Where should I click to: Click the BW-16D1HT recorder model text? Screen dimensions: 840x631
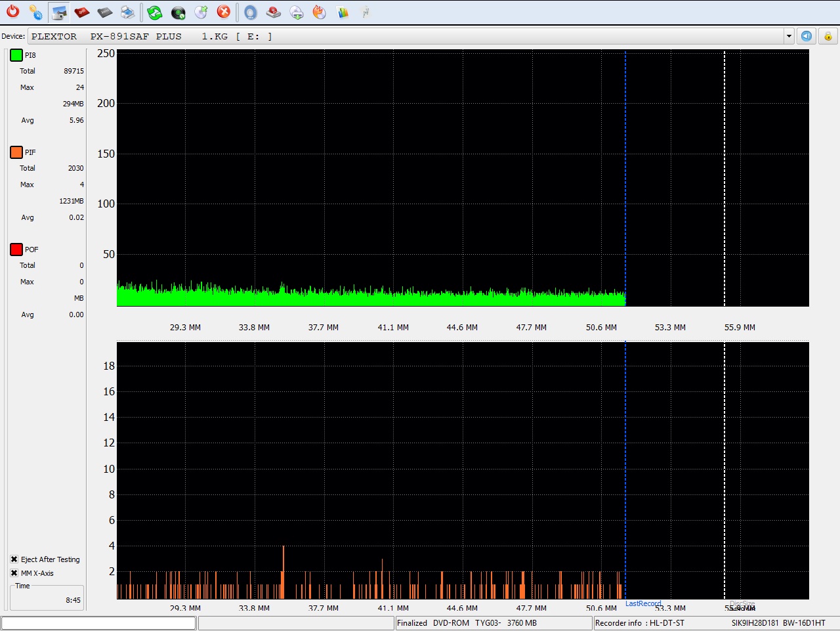point(804,623)
